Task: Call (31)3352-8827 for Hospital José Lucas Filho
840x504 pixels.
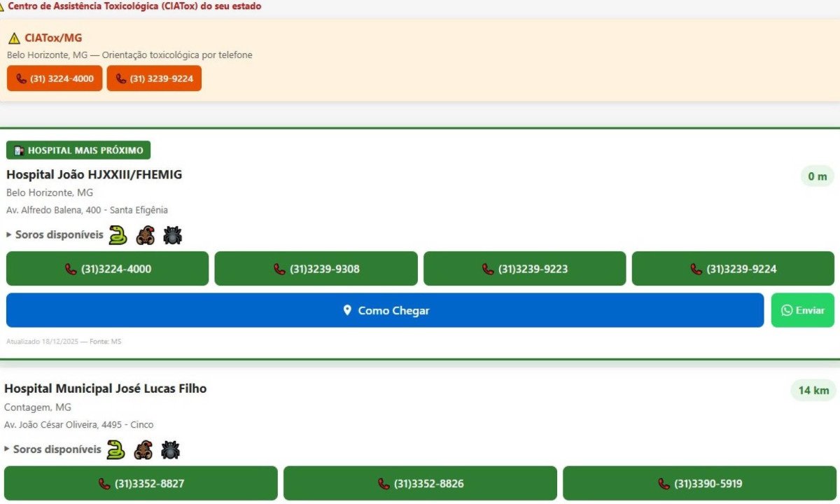Action: (x=141, y=484)
